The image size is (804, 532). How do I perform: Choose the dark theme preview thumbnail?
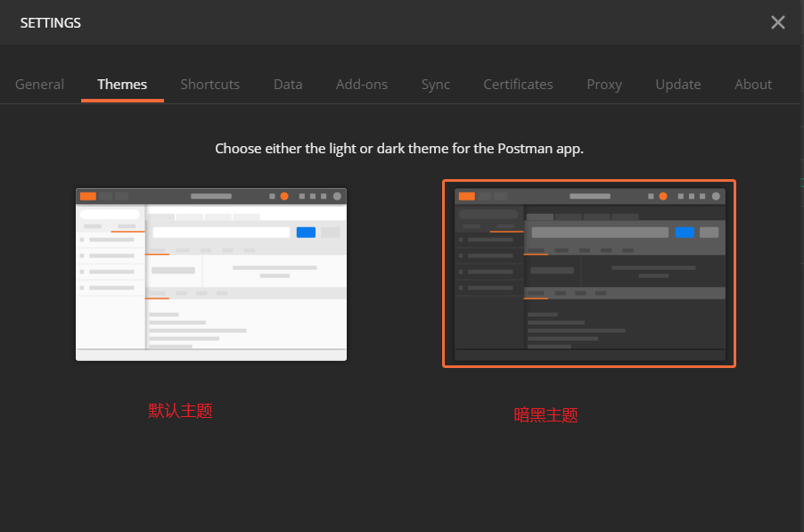[x=589, y=274]
